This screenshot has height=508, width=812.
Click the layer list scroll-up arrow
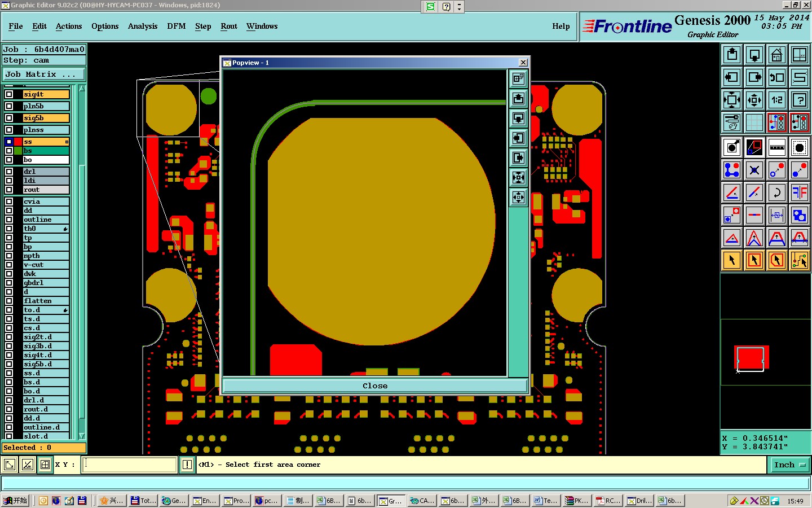point(82,88)
